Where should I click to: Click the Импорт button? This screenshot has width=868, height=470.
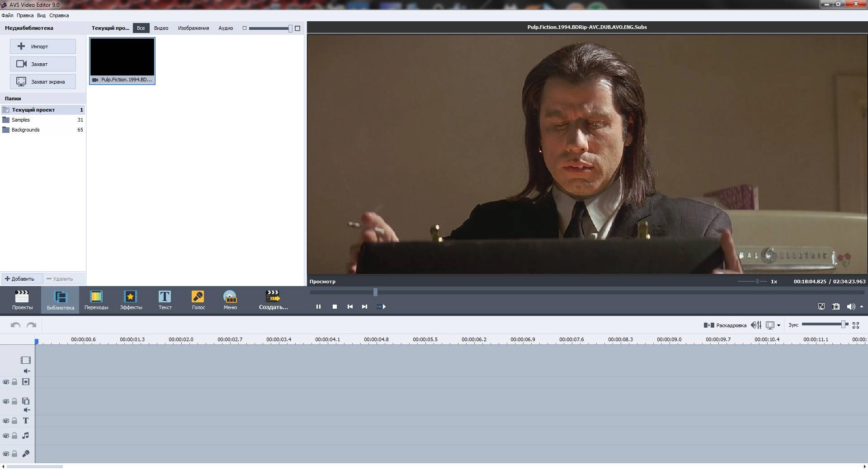point(43,46)
